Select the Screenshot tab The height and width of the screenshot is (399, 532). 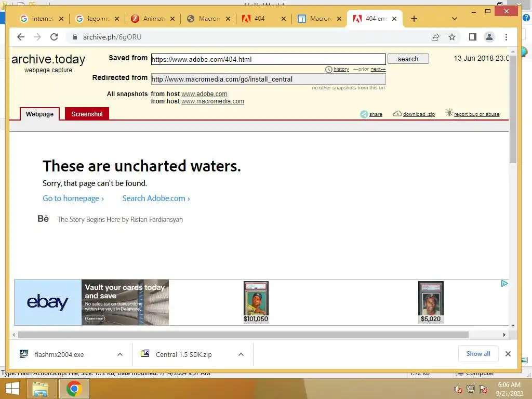click(x=87, y=114)
